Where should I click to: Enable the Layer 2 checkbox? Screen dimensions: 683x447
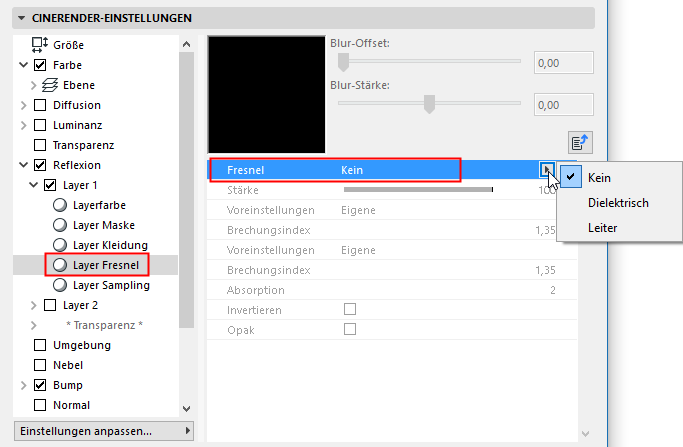(50, 305)
